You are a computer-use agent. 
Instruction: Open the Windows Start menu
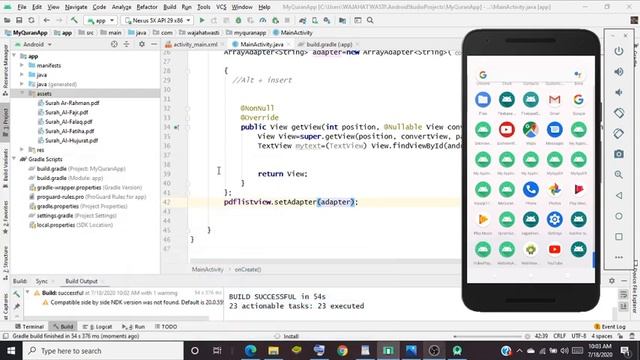(11, 351)
